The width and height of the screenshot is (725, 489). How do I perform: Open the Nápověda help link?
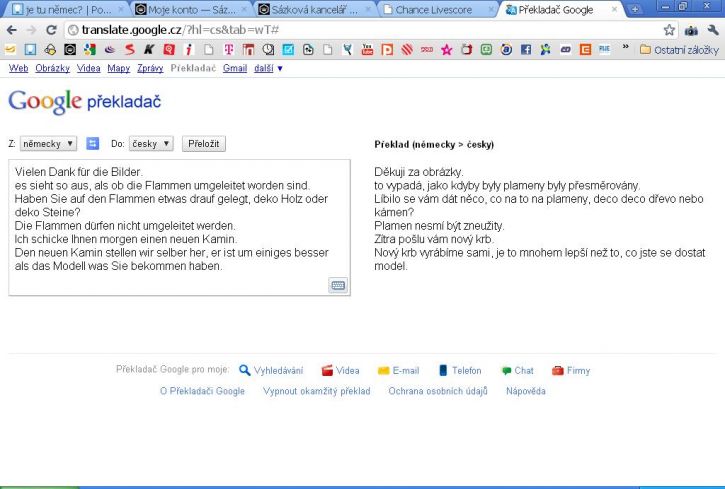tap(526, 391)
